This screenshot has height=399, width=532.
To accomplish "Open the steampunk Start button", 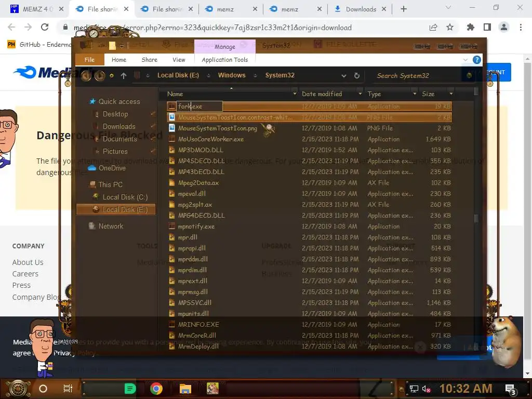I will click(x=18, y=389).
